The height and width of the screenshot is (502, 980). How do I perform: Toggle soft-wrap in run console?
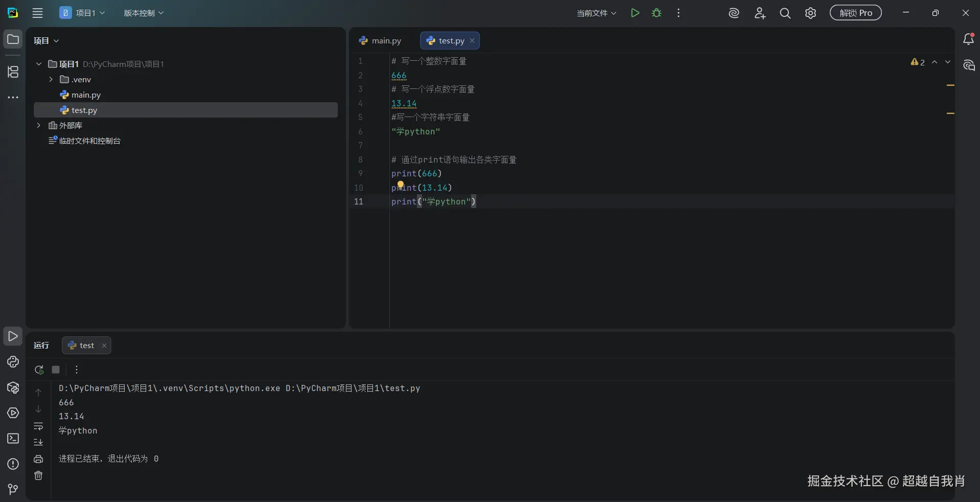(38, 426)
